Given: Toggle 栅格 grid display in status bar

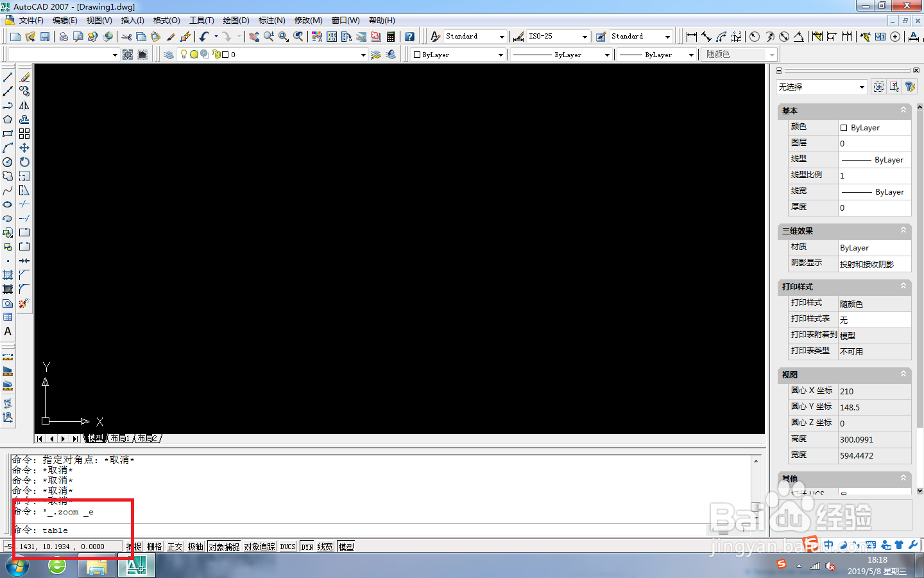Looking at the screenshot, I should (x=155, y=547).
